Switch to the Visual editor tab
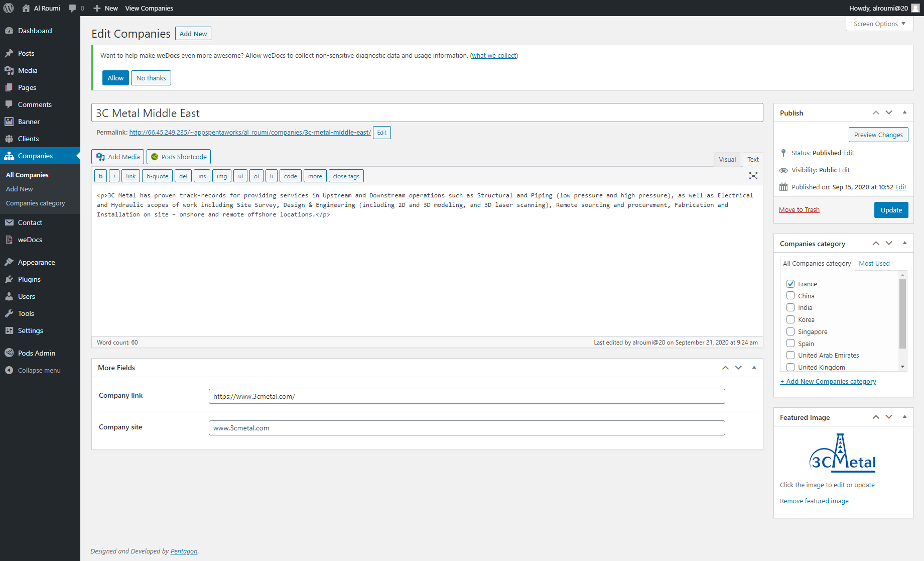Screen dimensions: 924x561 tap(727, 159)
